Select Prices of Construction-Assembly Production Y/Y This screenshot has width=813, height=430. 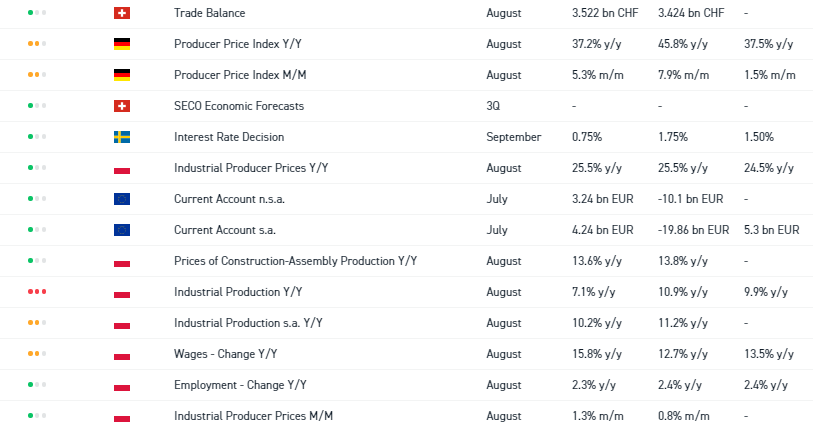(x=295, y=261)
